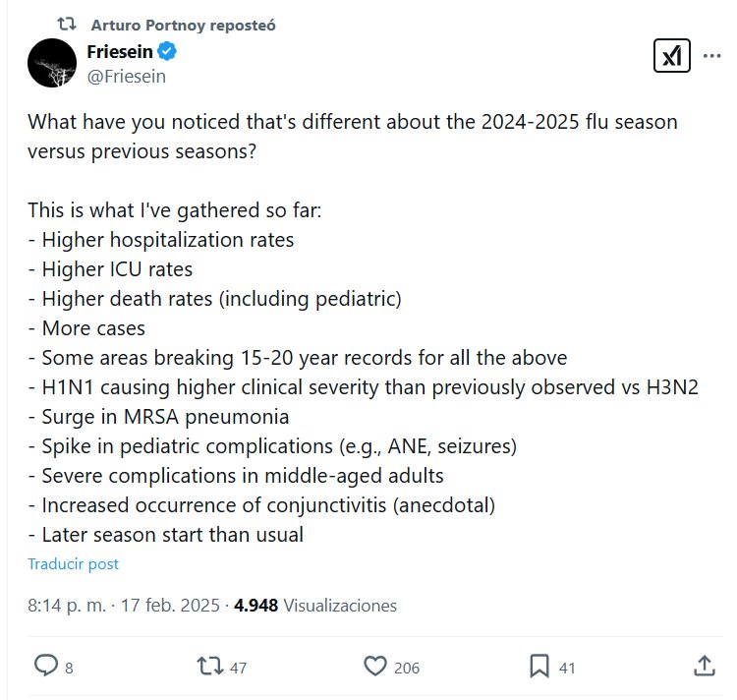Open Friesein's profile picture
Image resolution: width=737 pixels, height=700 pixels.
pyautogui.click(x=52, y=64)
